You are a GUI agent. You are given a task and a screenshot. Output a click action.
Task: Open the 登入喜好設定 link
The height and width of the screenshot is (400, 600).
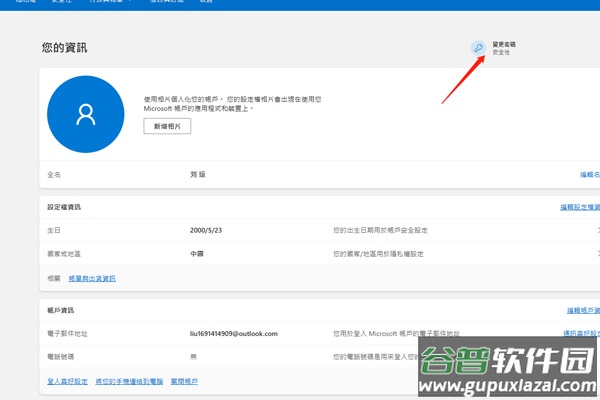(67, 381)
